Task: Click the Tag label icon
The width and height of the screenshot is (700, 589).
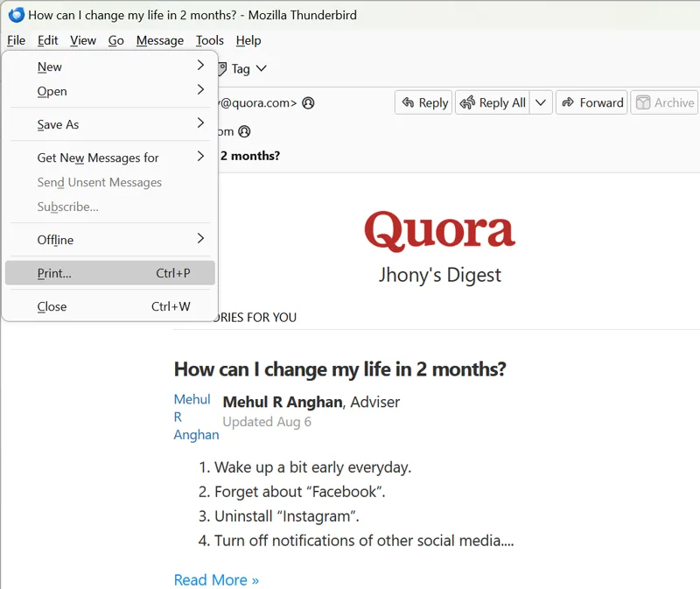Action: (223, 69)
